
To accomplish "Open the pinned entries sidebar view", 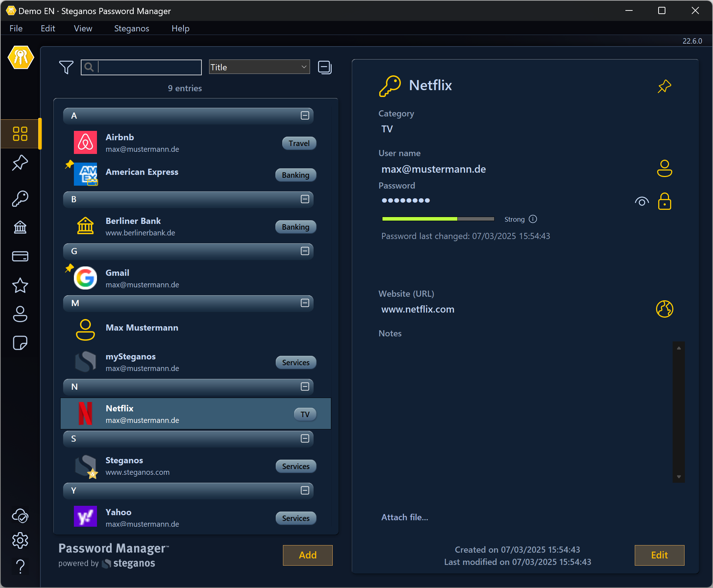I will (20, 163).
